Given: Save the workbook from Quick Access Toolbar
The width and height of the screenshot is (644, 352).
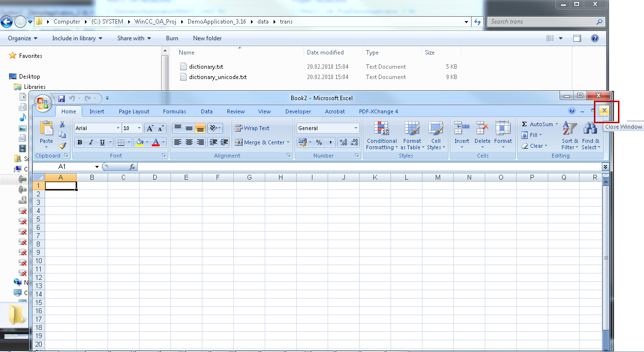Looking at the screenshot, I should tap(61, 98).
